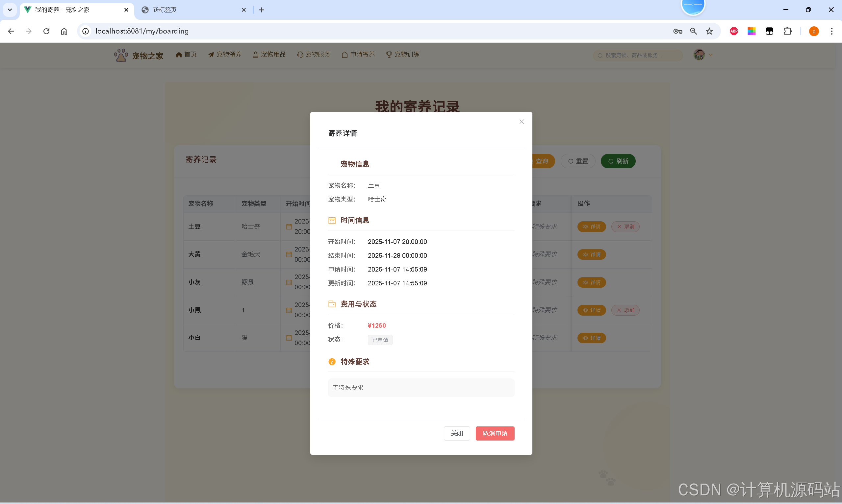This screenshot has width=842, height=504.
Task: Click the 时间信息 calendar icon
Action: [x=332, y=220]
